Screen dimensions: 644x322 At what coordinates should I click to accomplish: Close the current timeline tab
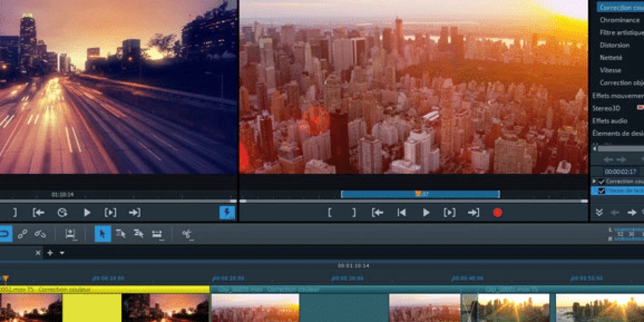38,253
